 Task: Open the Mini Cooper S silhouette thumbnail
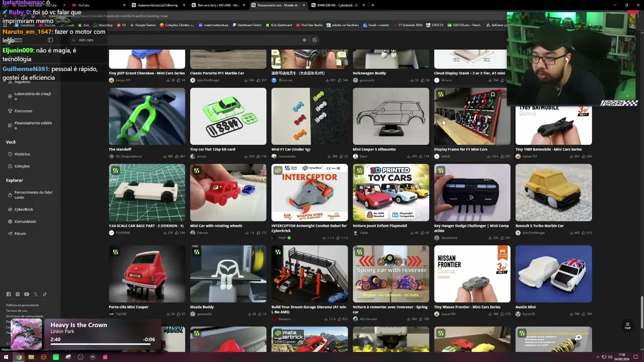point(391,116)
